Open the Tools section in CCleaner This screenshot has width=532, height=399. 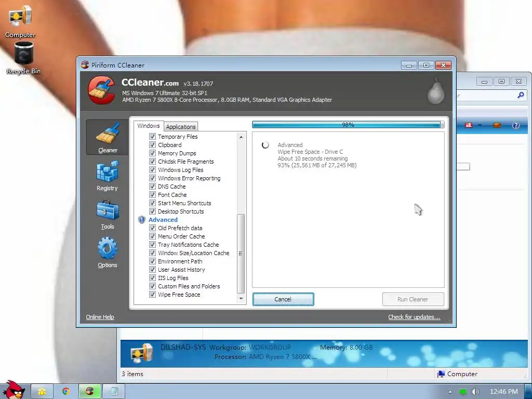point(107,215)
